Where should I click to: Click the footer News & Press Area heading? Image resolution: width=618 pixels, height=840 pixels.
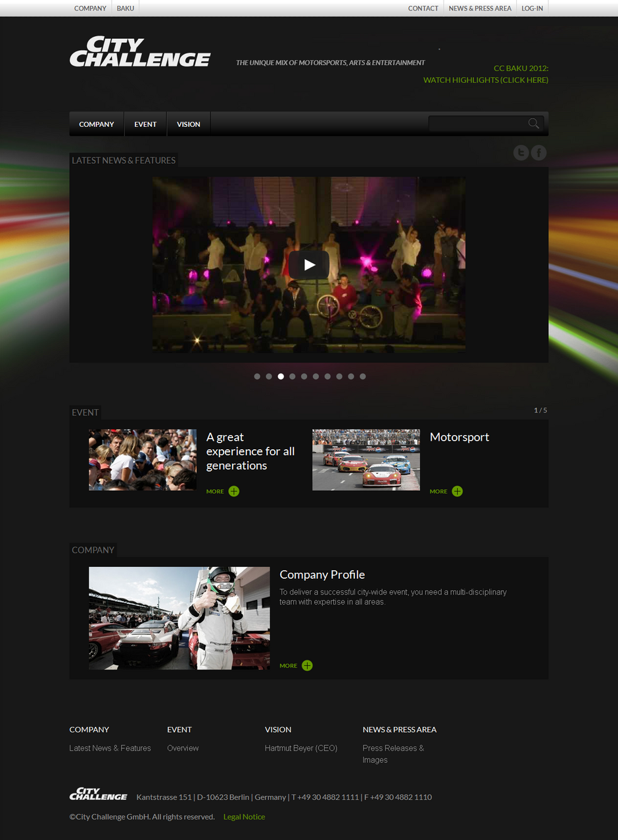pos(400,729)
